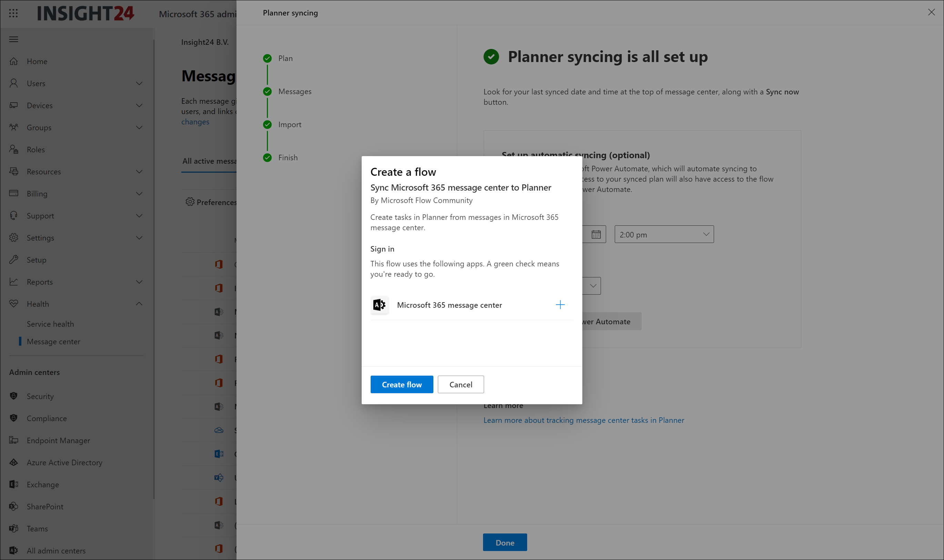Click the Reports chart icon

[13, 282]
